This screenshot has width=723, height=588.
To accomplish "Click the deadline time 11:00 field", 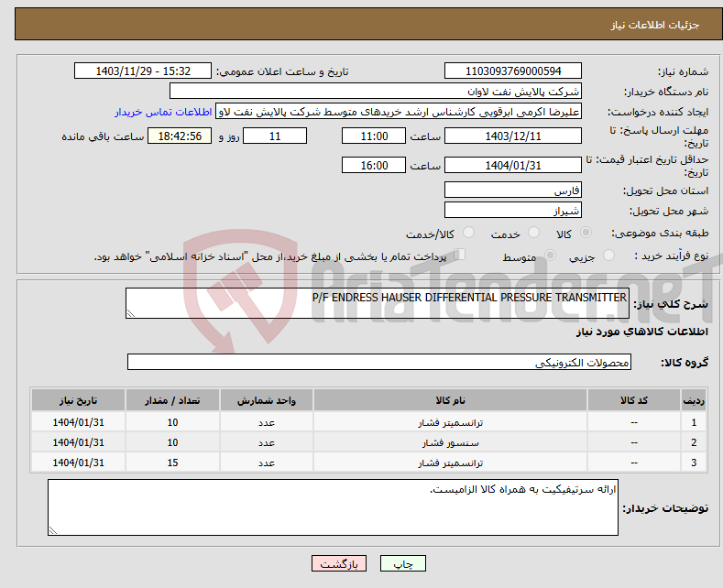I will click(x=374, y=136).
